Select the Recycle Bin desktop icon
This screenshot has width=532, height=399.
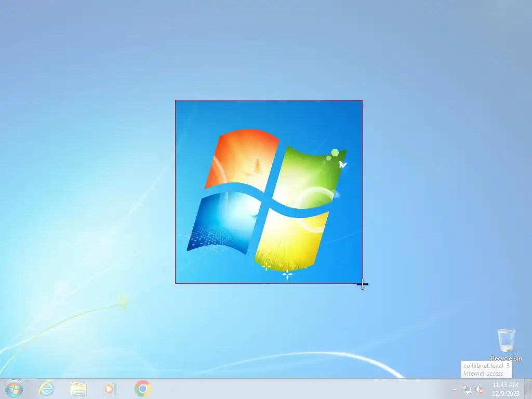(506, 345)
